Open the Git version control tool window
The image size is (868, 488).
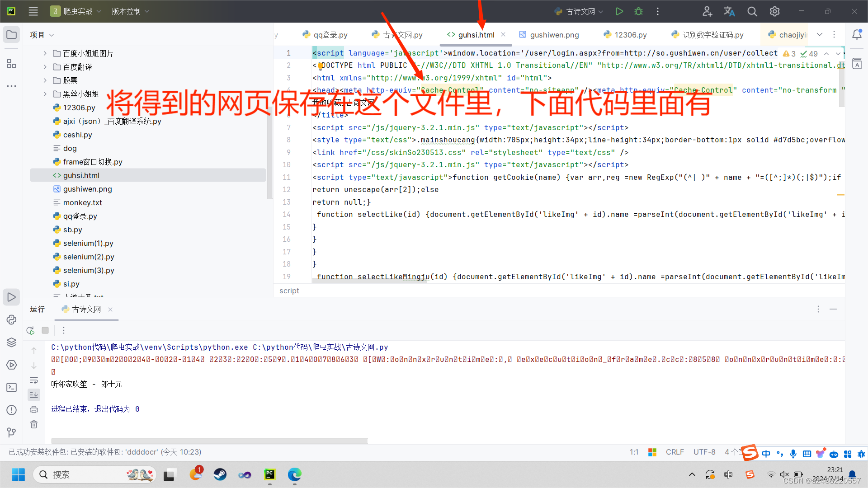tap(12, 432)
